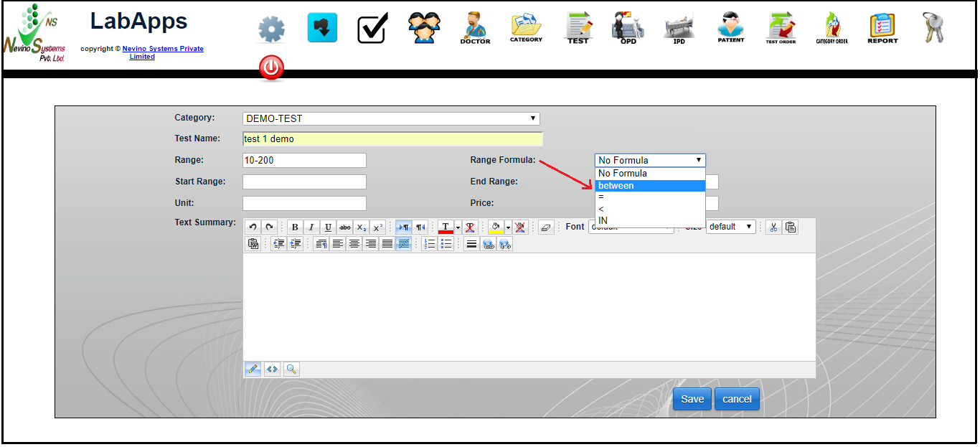Open the Doctor module icon

click(x=475, y=29)
